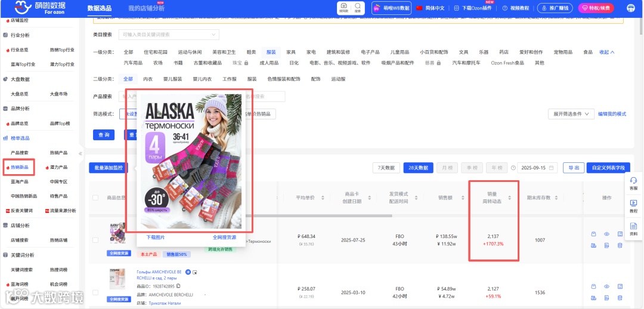Collapse categories with 收起
This screenshot has width=644, height=309.
click(x=606, y=52)
